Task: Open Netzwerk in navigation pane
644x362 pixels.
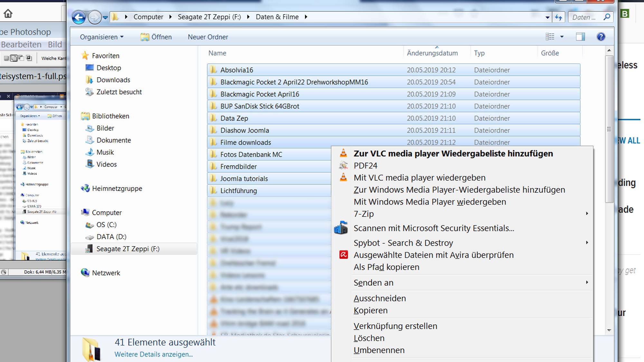Action: [x=106, y=273]
